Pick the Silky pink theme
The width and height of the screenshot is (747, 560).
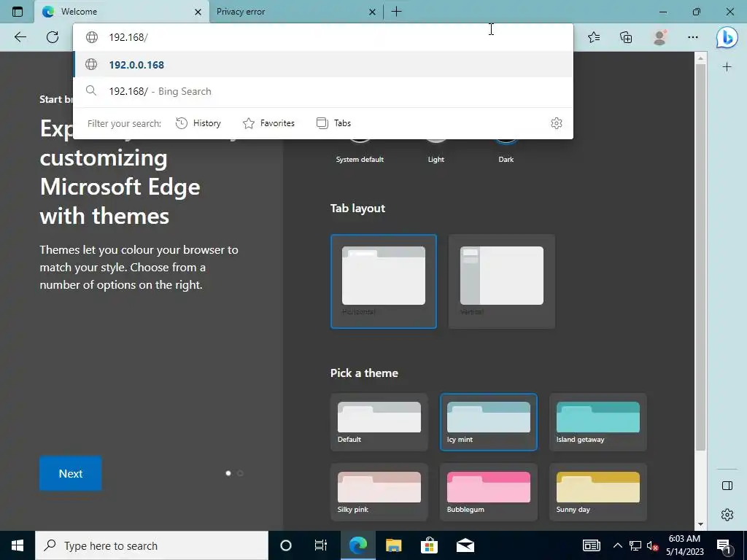click(379, 492)
